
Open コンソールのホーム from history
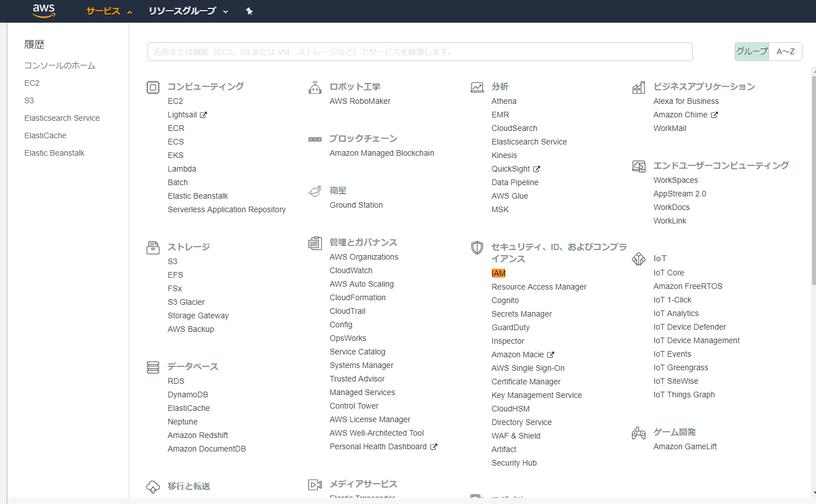(x=60, y=65)
